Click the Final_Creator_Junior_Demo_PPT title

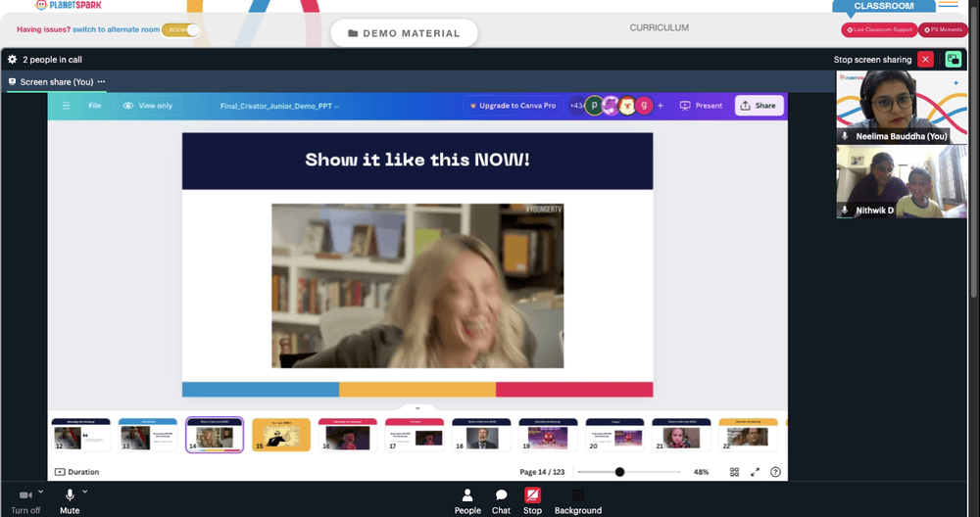pyautogui.click(x=279, y=106)
